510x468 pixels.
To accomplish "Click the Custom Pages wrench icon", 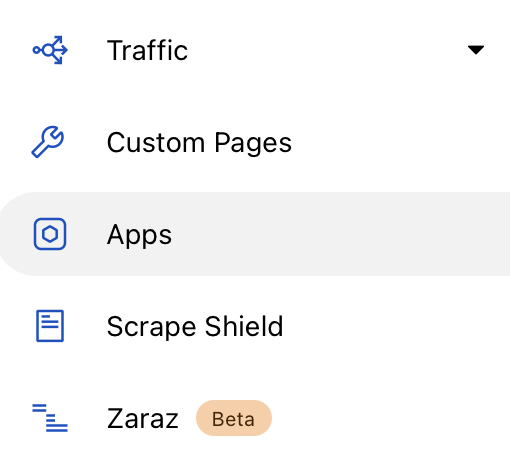I will pos(47,142).
